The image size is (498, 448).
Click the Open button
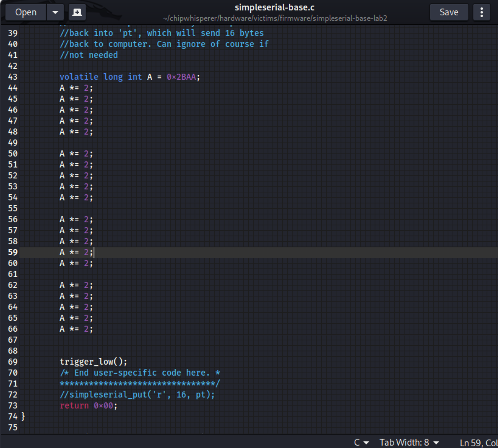[26, 12]
